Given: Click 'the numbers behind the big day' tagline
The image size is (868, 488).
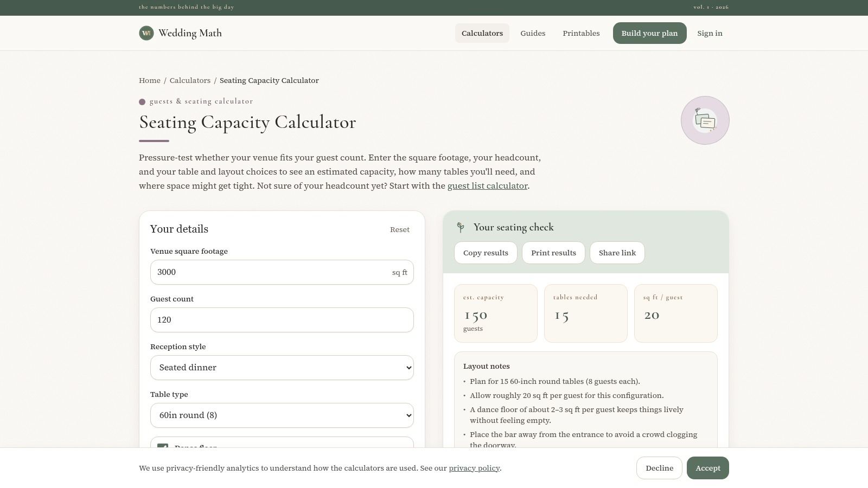Looking at the screenshot, I should coord(187,7).
